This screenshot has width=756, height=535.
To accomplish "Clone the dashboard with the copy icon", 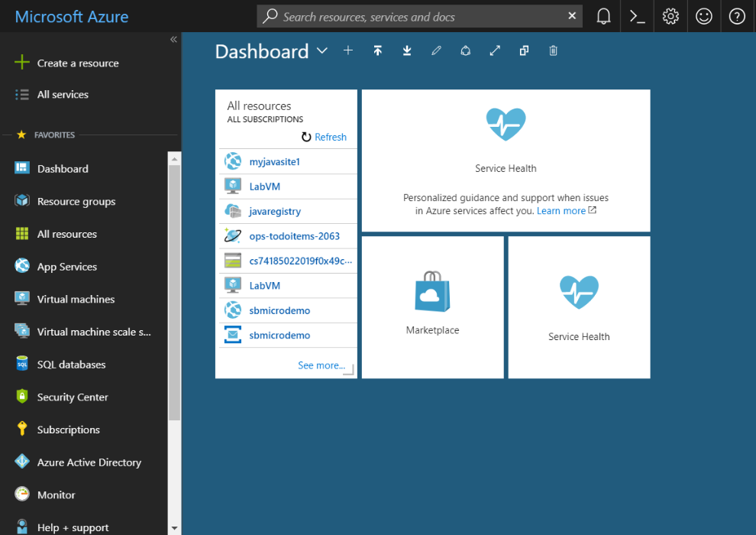I will pos(524,50).
